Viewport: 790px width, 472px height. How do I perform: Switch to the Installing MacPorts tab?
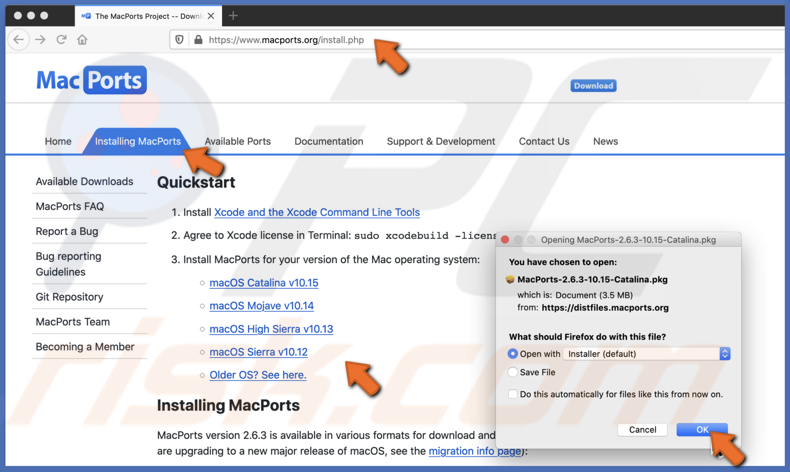[x=138, y=142]
